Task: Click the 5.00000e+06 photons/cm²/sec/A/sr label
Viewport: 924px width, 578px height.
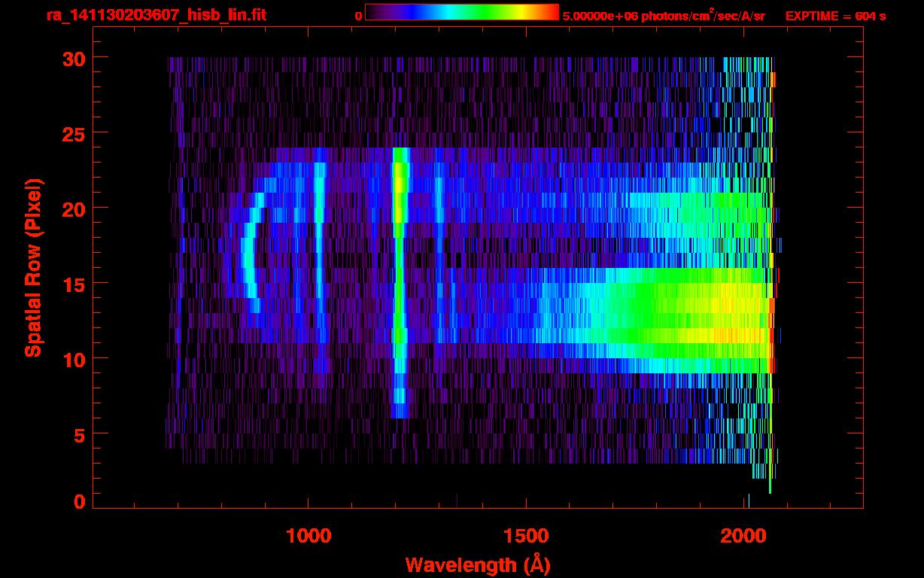Action: [664, 15]
